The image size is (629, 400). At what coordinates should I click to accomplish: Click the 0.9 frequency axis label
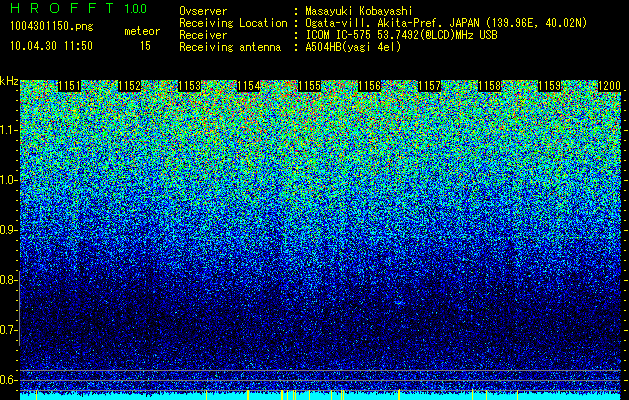(8, 230)
